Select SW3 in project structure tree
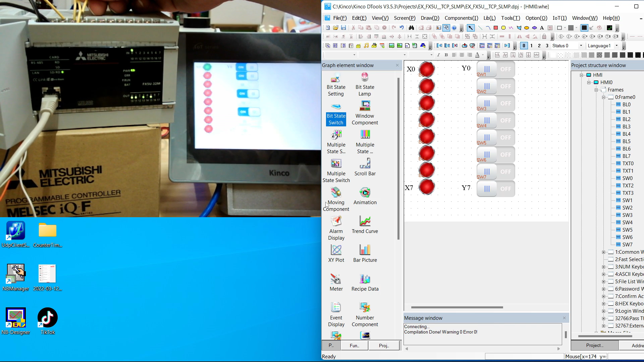The image size is (644, 362). 627,215
